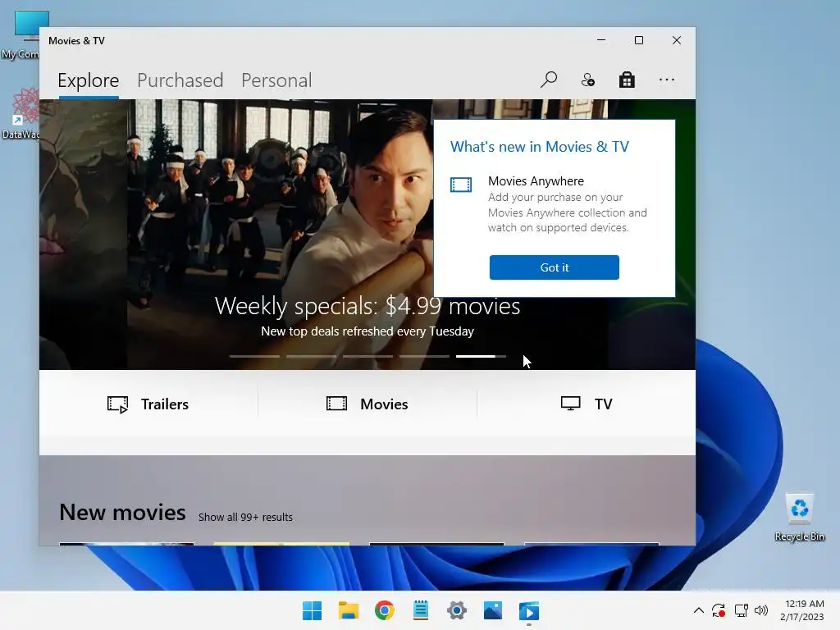Image resolution: width=840 pixels, height=630 pixels.
Task: Click the What's new in Movies & TV title
Action: [x=540, y=147]
